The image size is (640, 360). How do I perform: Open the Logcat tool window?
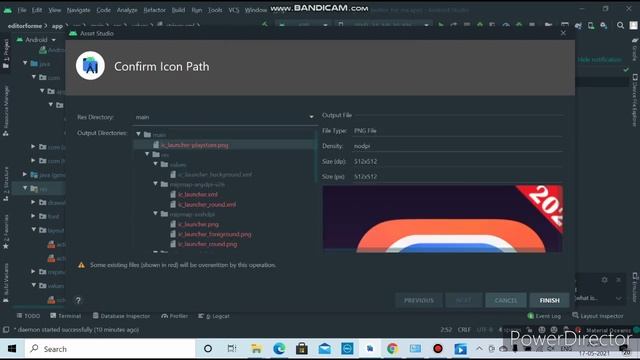(x=214, y=316)
